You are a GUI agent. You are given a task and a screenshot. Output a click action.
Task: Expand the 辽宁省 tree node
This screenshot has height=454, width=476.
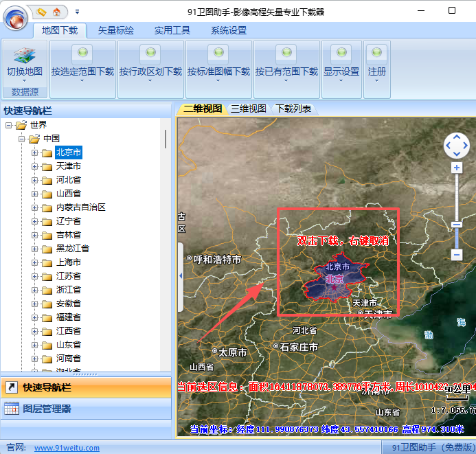(34, 222)
